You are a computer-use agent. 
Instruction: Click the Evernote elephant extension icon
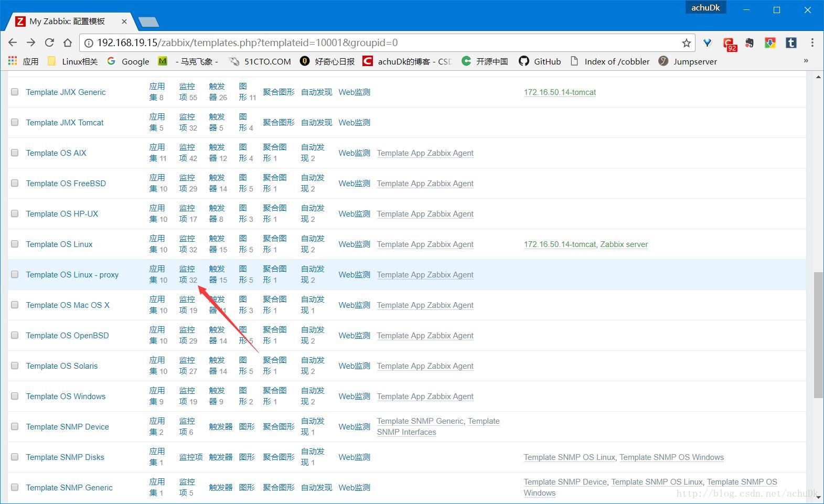tap(750, 43)
